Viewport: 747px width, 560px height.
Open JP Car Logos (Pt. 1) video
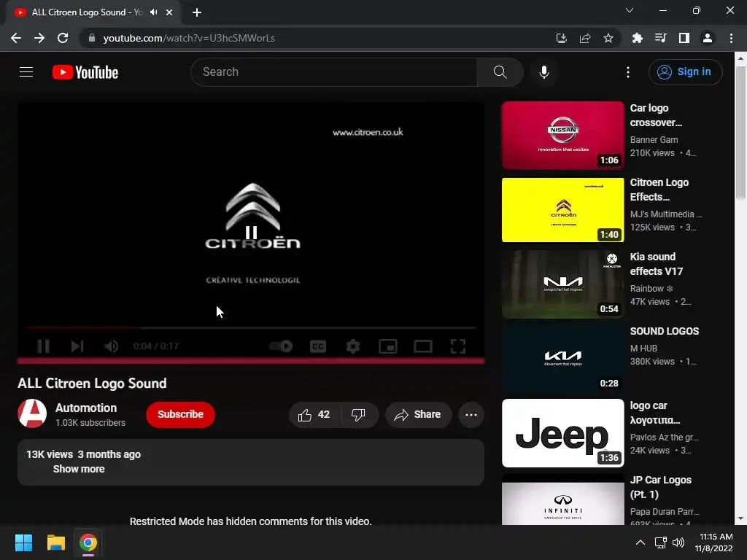click(x=562, y=500)
